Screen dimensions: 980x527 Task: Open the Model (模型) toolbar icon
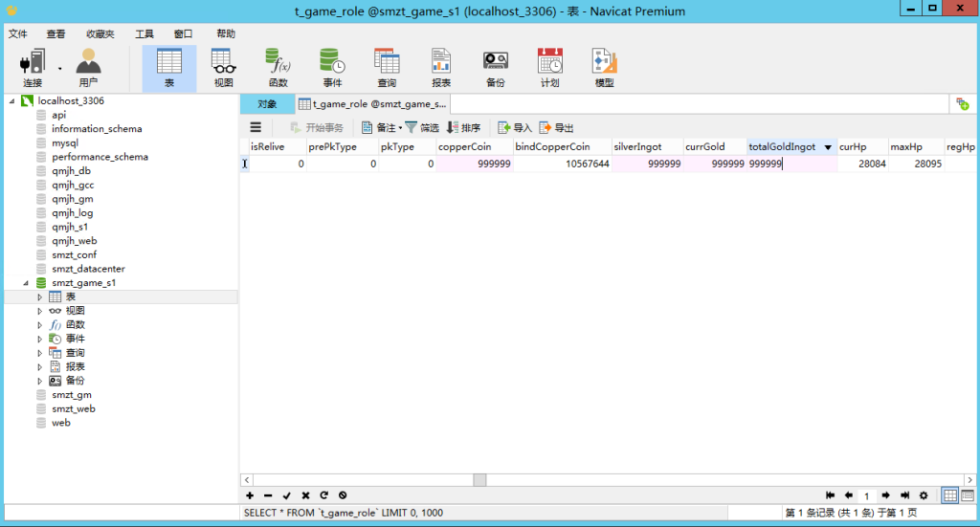(605, 68)
